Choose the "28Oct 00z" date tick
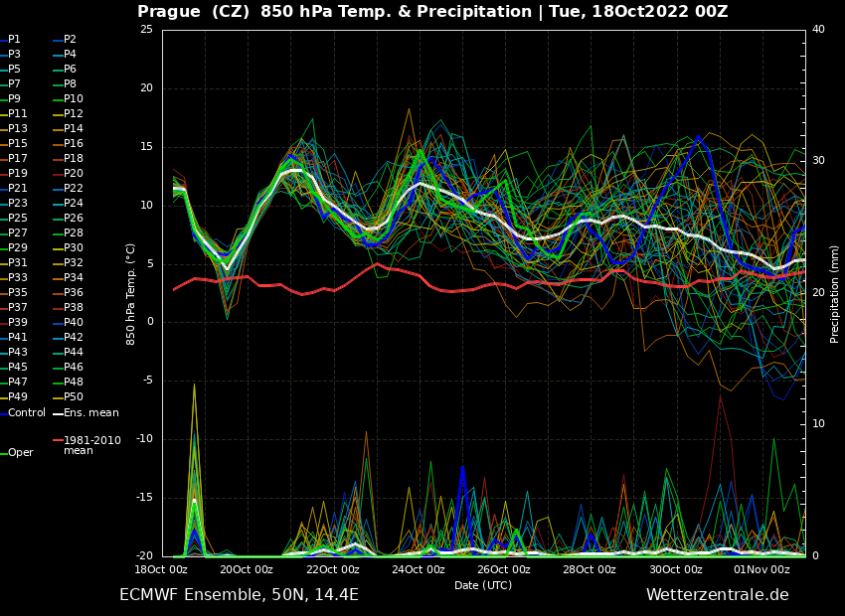 click(x=590, y=569)
